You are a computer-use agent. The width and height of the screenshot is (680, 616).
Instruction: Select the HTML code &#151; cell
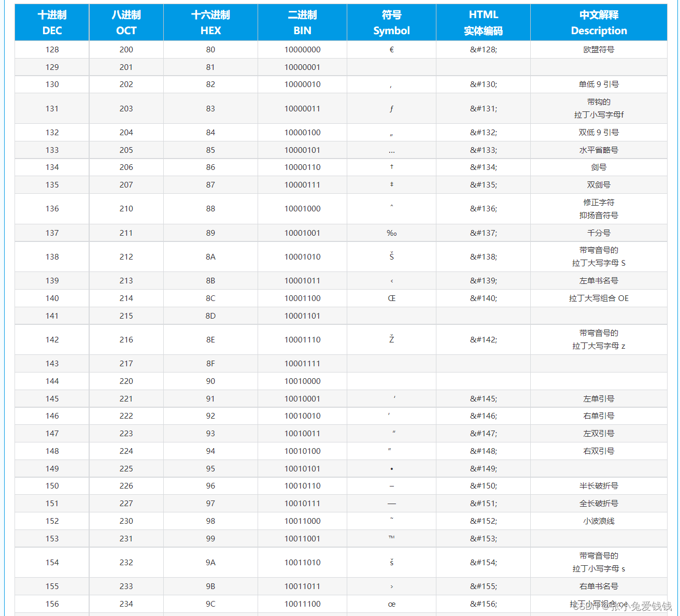click(x=483, y=504)
